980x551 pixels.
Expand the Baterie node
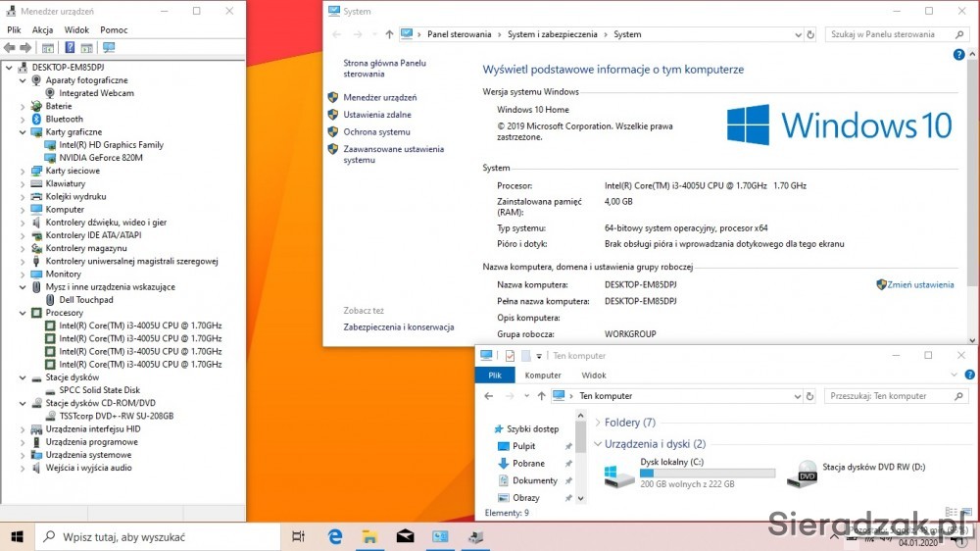pyautogui.click(x=23, y=106)
